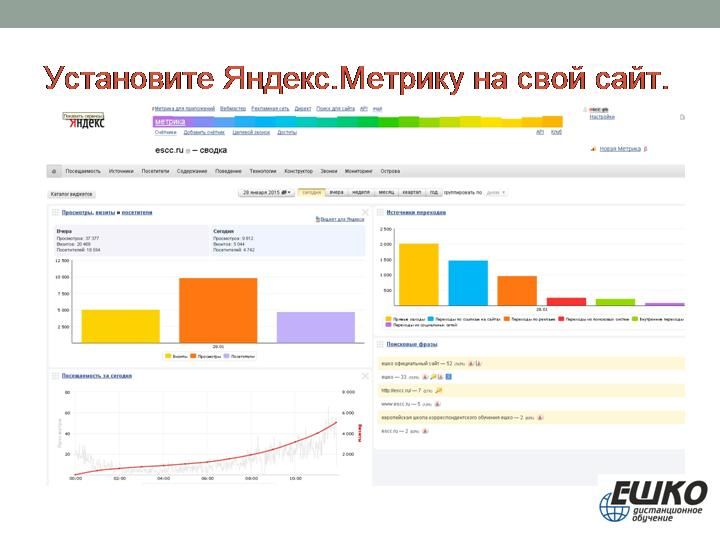Click the purple Посетители legend swatch
The width and height of the screenshot is (720, 540).
[x=226, y=356]
